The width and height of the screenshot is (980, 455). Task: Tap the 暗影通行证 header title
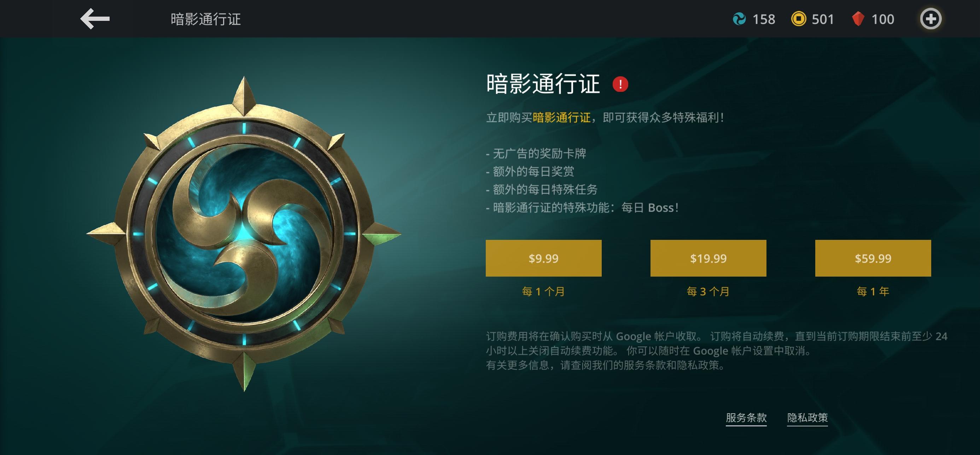tap(206, 19)
